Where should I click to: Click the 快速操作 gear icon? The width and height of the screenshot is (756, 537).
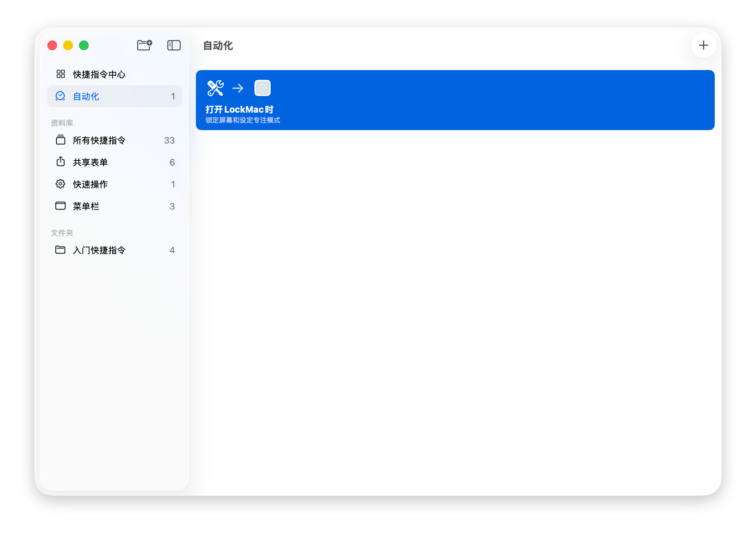pyautogui.click(x=60, y=184)
